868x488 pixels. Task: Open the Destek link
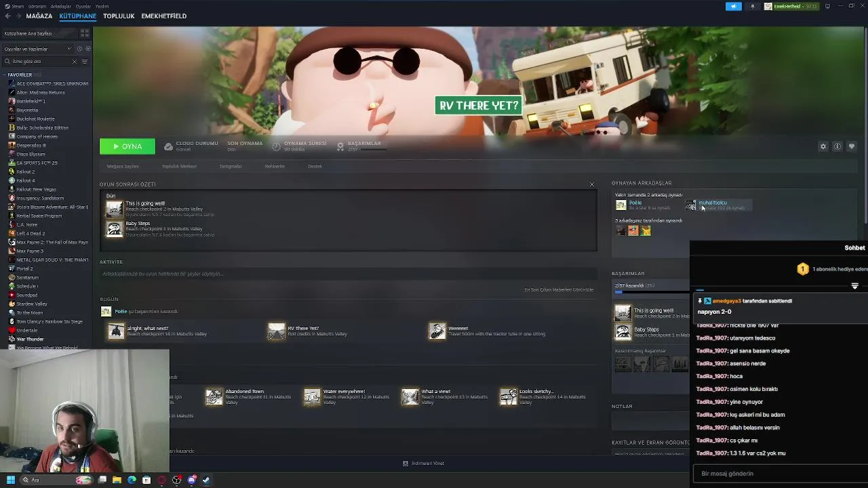point(315,166)
